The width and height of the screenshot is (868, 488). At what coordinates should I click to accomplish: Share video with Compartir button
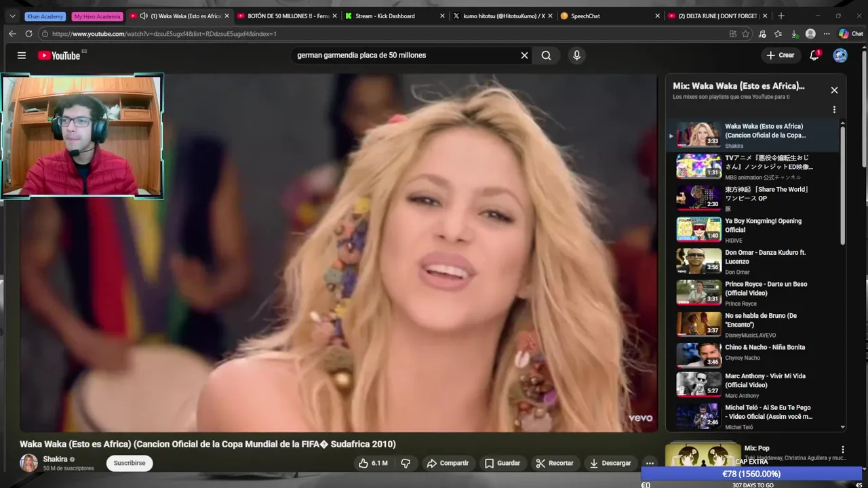coord(447,463)
